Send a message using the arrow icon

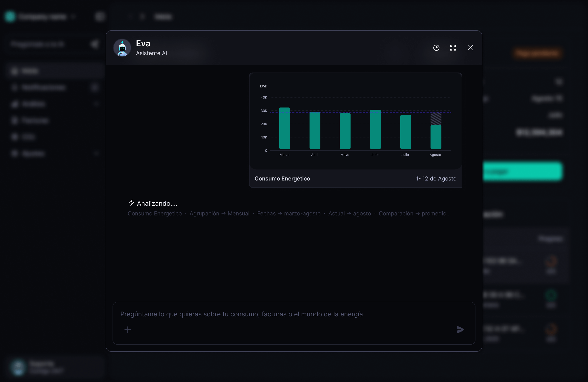[460, 330]
